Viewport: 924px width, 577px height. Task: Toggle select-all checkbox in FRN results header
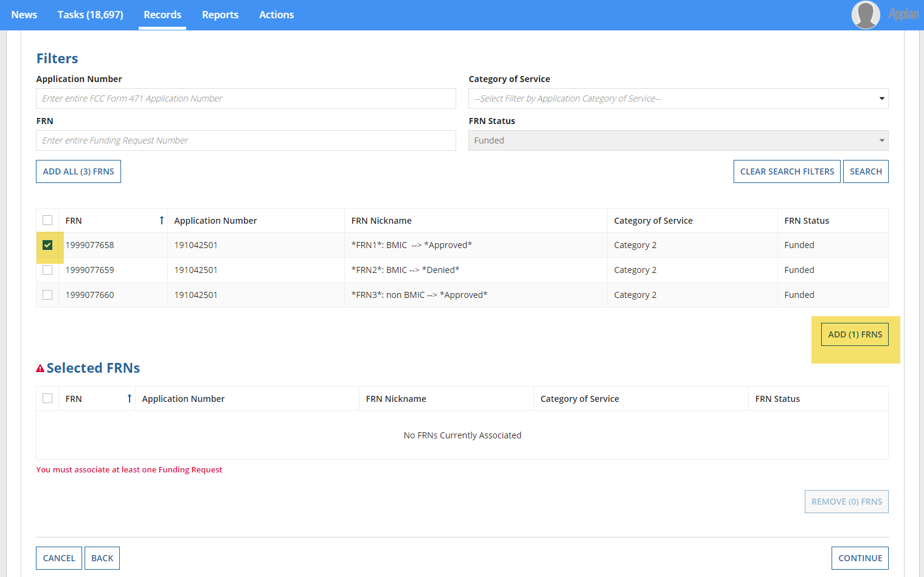coord(47,220)
